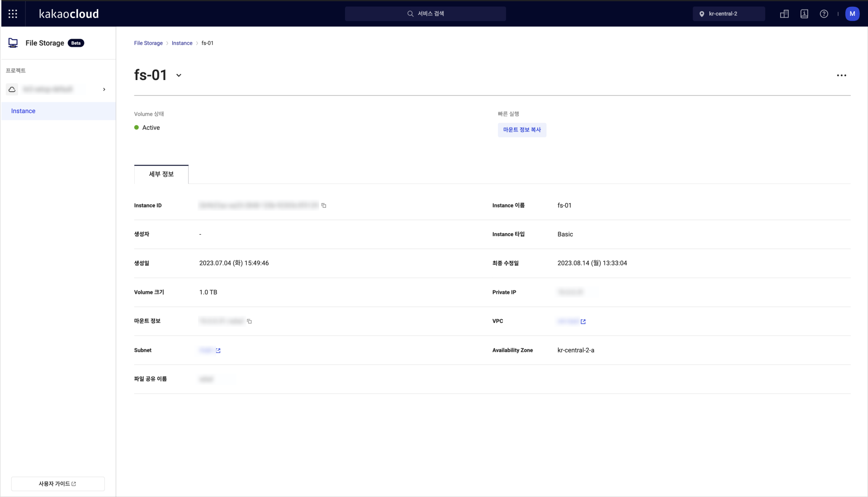Screen dimensions: 868x497
Task: Open the organization building icon in header
Action: (x=784, y=14)
